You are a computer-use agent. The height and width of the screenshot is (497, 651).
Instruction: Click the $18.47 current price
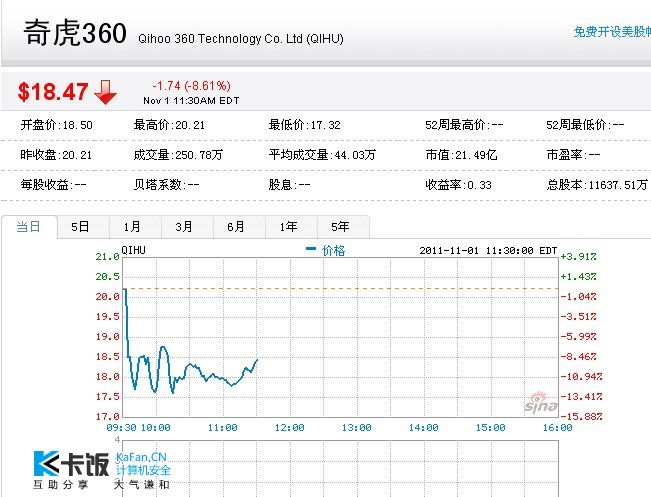[53, 92]
